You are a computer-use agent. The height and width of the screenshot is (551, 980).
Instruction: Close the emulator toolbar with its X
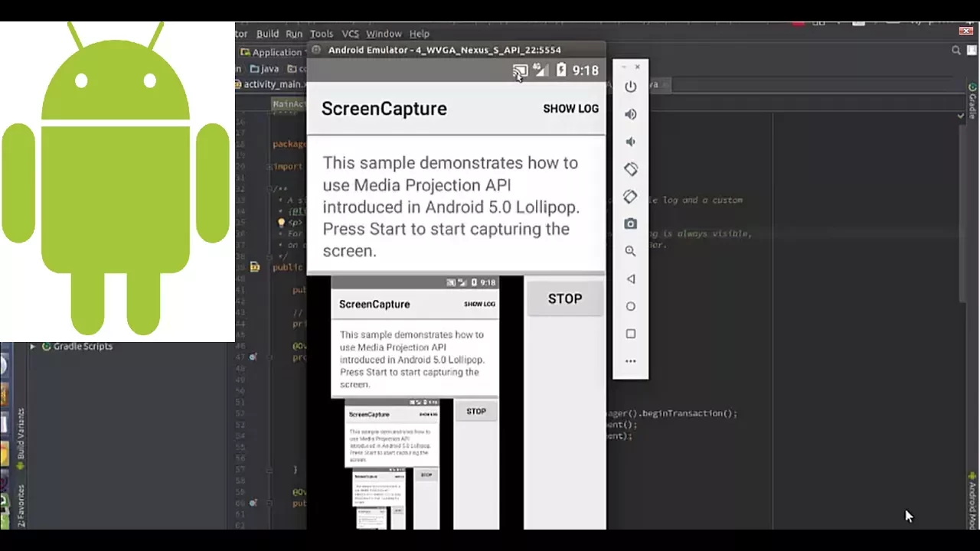637,67
